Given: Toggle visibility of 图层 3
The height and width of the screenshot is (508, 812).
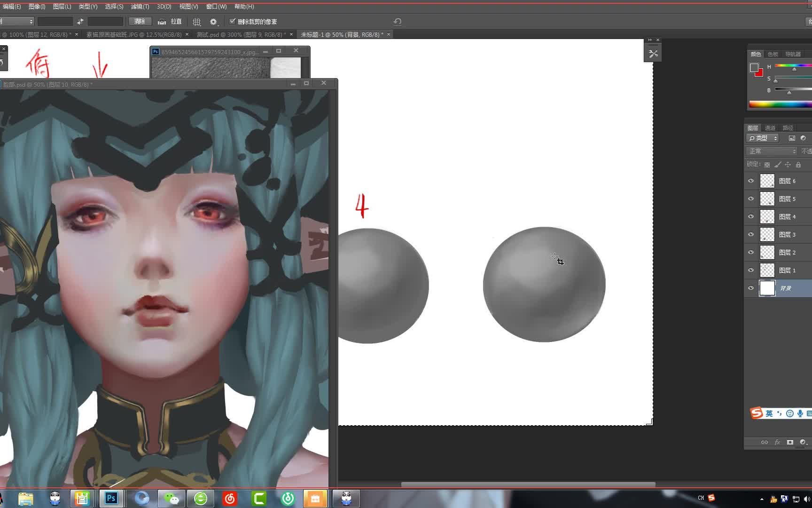Looking at the screenshot, I should pos(751,234).
